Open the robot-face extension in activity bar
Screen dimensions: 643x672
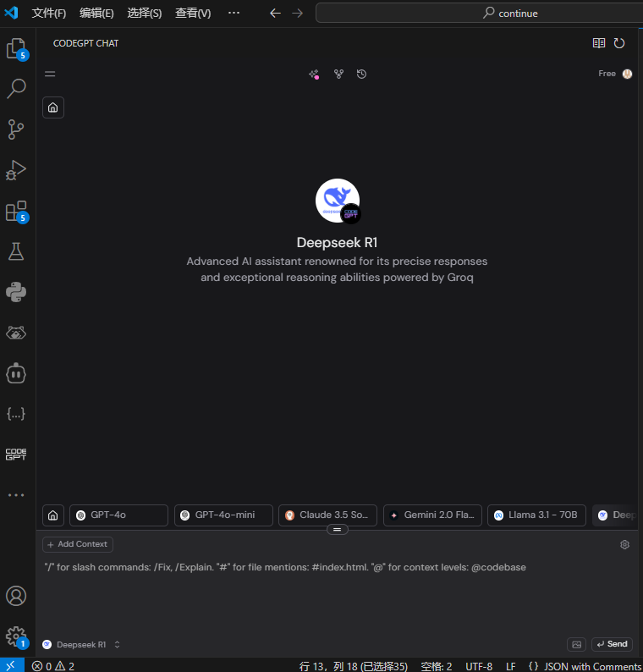[x=16, y=373]
